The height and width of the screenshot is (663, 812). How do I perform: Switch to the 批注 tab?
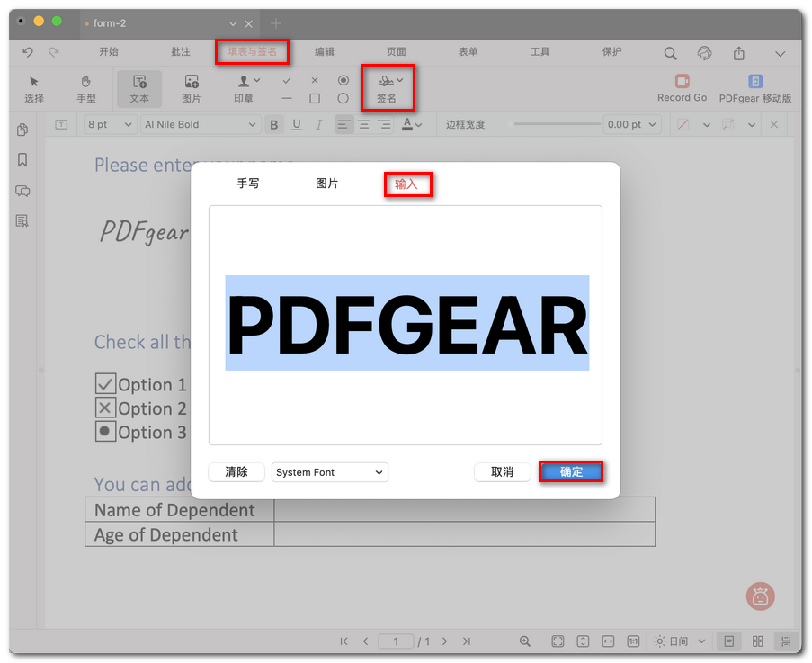pos(181,52)
